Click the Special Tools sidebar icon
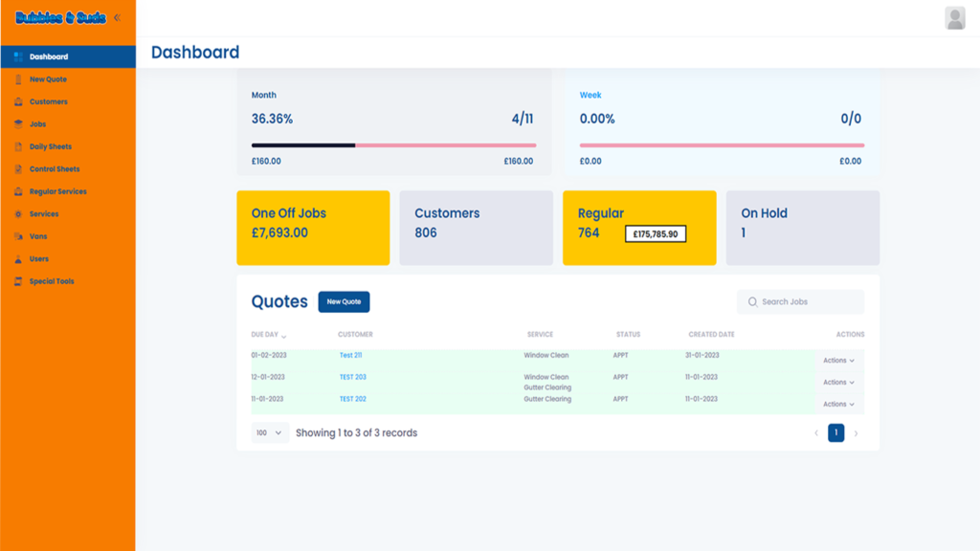The height and width of the screenshot is (551, 980). 18,281
